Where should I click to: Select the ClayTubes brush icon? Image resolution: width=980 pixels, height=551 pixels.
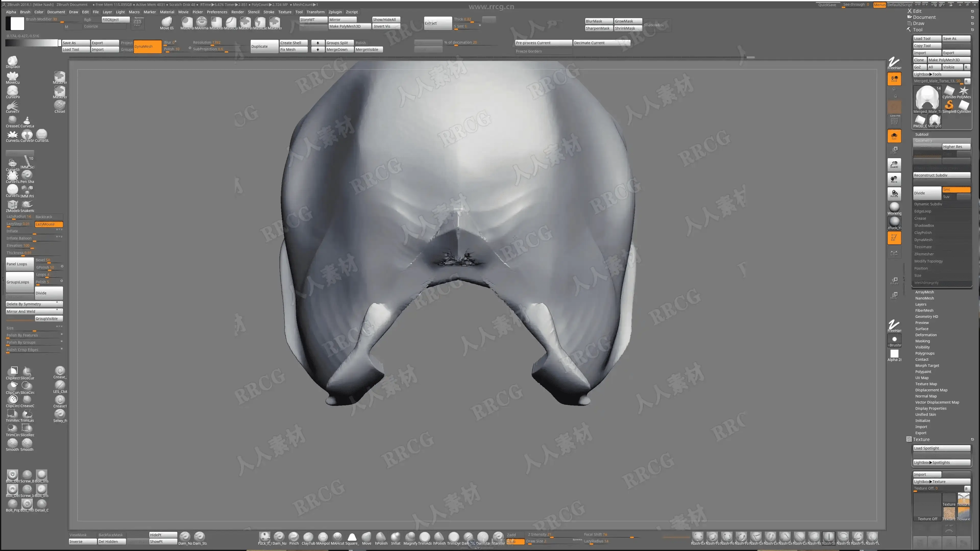tap(308, 537)
